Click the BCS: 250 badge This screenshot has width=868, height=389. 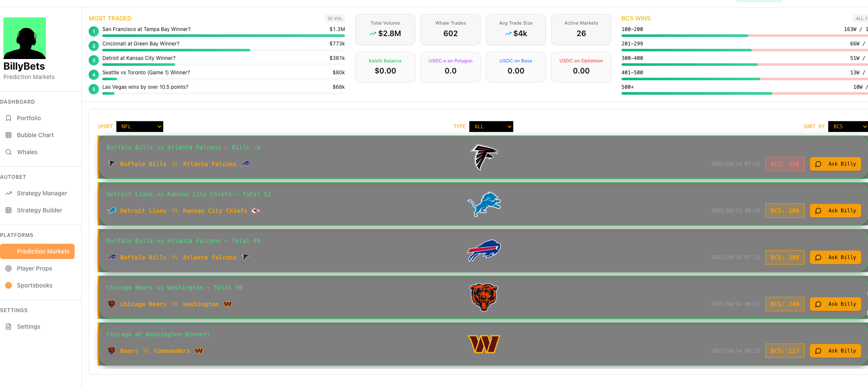(785, 164)
